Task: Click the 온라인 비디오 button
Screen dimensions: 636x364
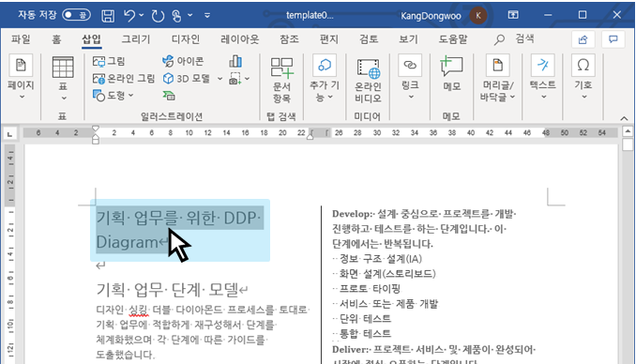Action: (x=368, y=81)
